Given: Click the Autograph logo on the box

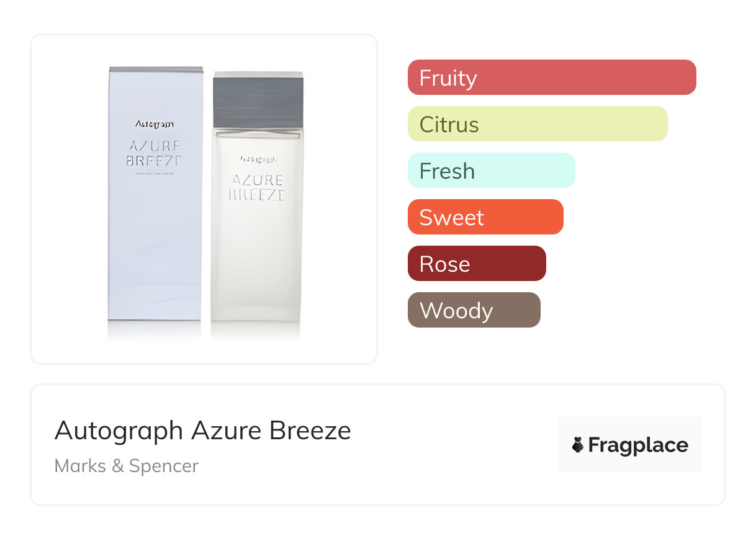Looking at the screenshot, I should pos(155,123).
